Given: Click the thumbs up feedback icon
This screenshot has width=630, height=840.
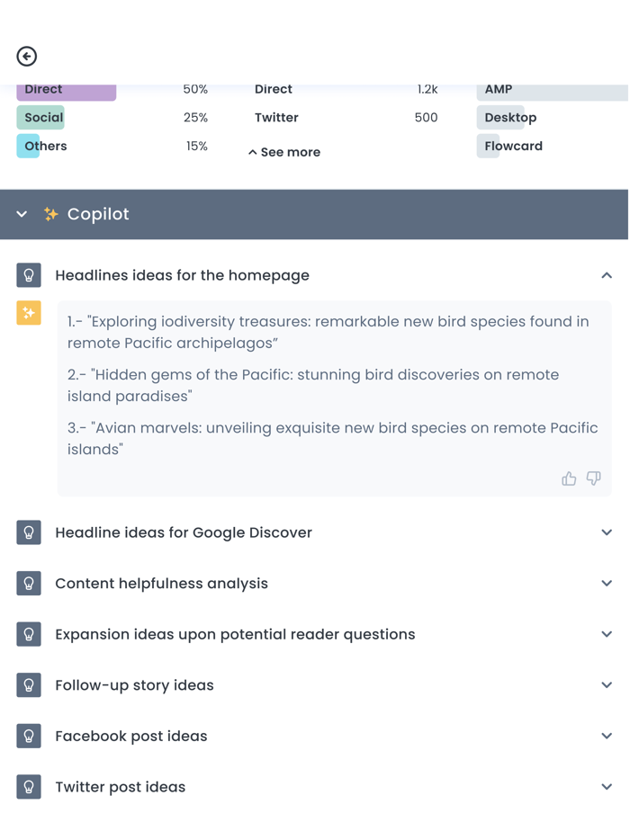Looking at the screenshot, I should coord(569,478).
